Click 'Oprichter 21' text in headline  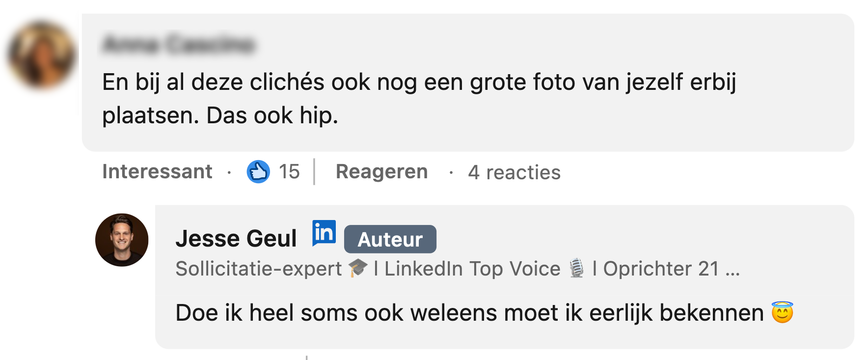click(x=661, y=269)
